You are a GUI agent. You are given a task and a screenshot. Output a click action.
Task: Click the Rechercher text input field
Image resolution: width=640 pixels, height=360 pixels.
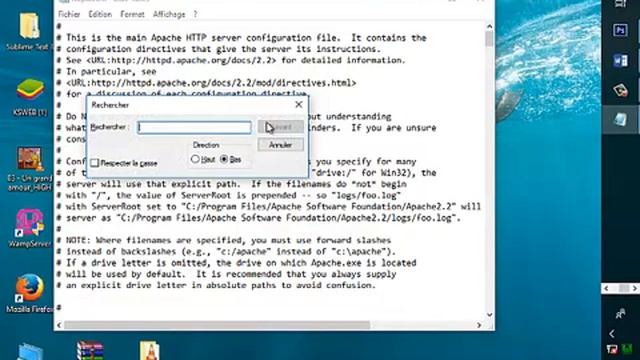(194, 127)
